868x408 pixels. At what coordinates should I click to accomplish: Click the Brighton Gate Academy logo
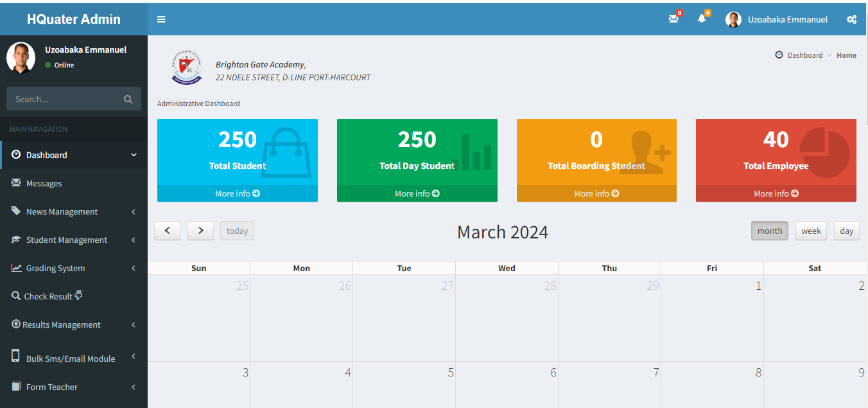pos(186,67)
